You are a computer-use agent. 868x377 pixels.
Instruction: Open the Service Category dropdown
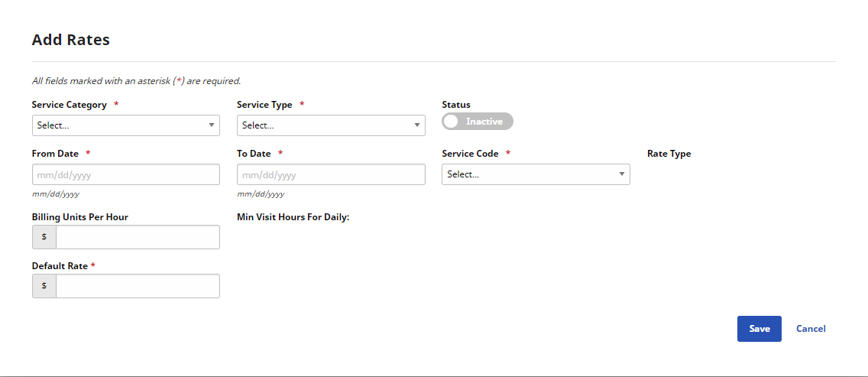pyautogui.click(x=125, y=125)
